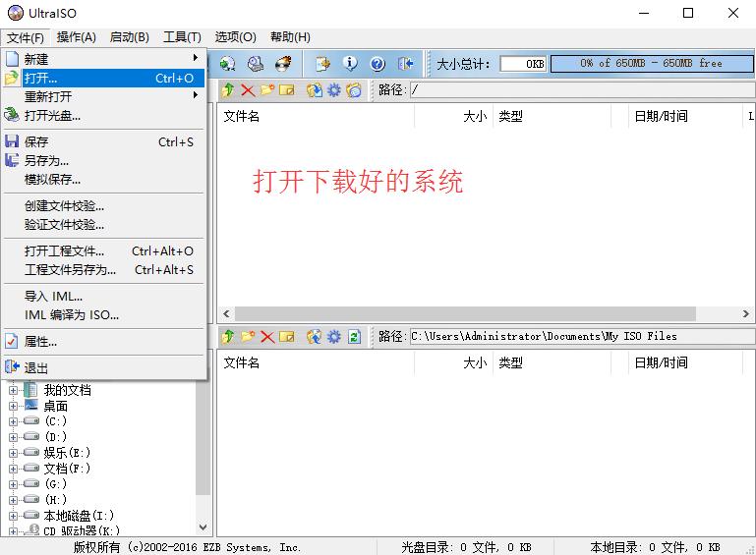This screenshot has width=756, height=555.
Task: Expand the (G:) drive node
Action: [x=14, y=484]
